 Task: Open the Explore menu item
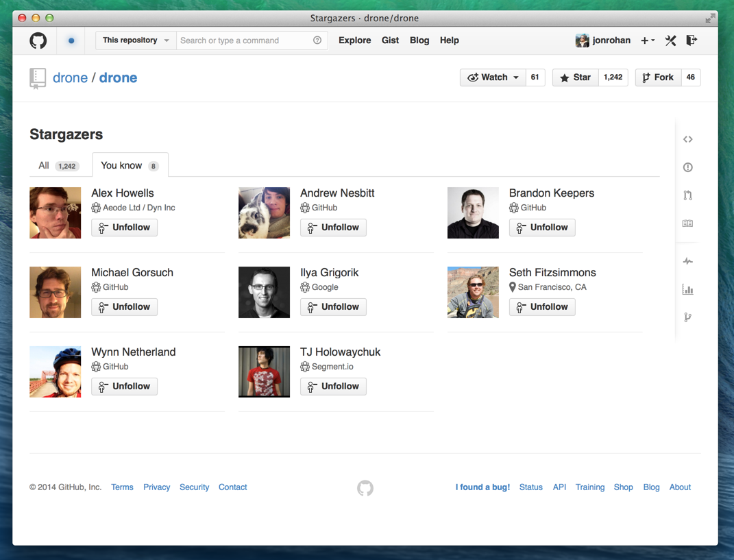pyautogui.click(x=354, y=40)
